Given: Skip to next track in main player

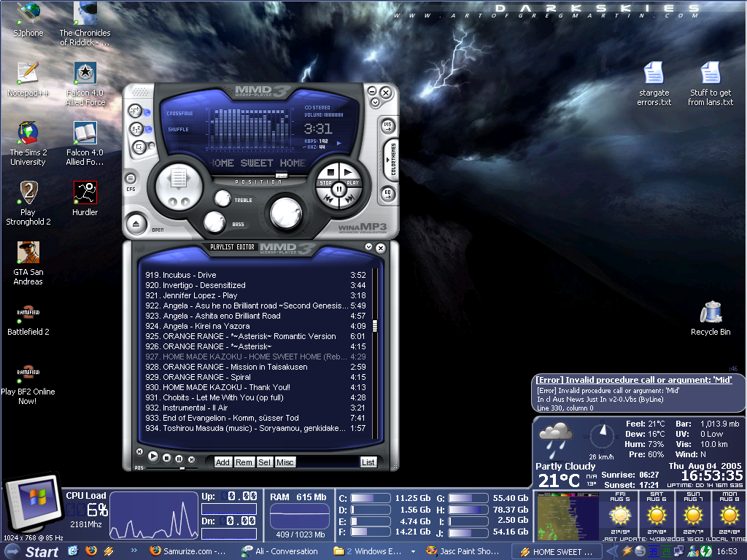Looking at the screenshot, I should pos(349,198).
